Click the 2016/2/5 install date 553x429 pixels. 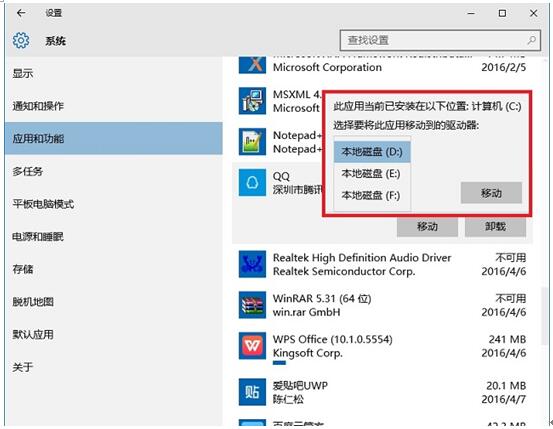click(504, 67)
